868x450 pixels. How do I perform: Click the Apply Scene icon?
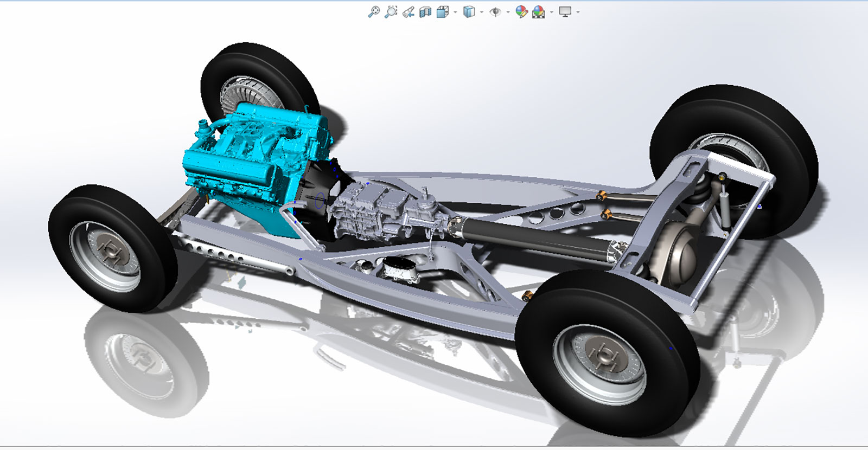(x=538, y=12)
